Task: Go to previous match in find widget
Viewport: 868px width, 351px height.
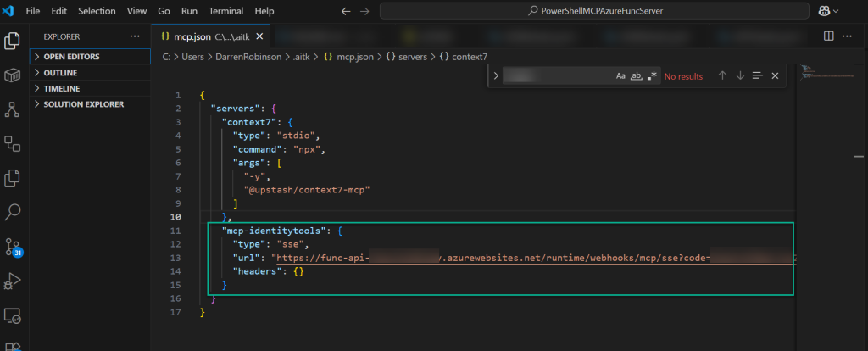Action: tap(722, 75)
